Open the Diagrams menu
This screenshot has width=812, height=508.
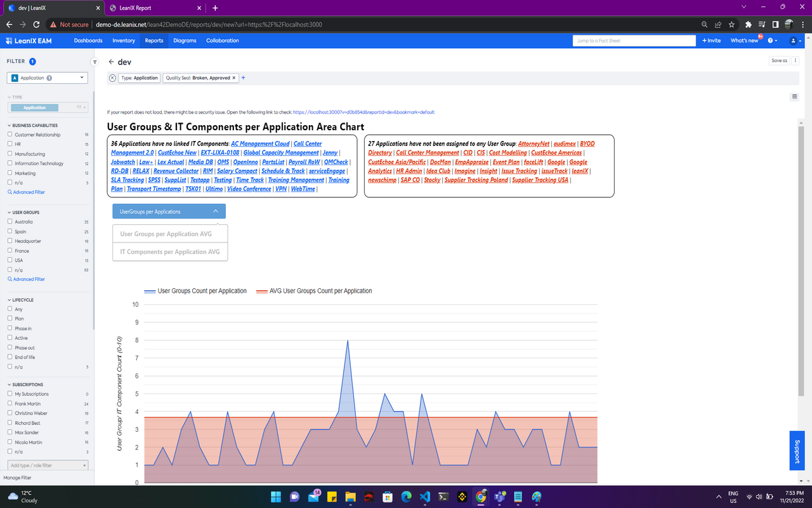click(x=185, y=41)
